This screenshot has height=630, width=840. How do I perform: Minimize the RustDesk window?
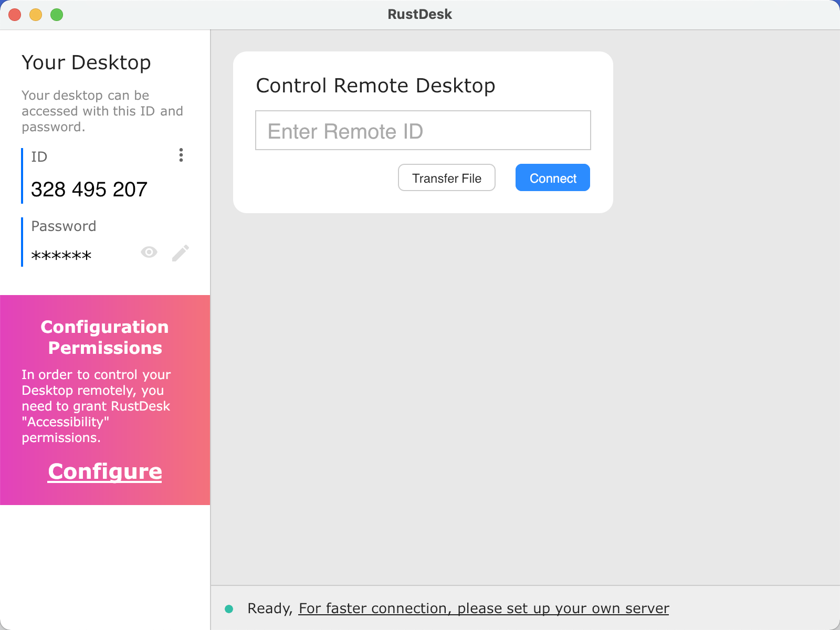click(35, 15)
